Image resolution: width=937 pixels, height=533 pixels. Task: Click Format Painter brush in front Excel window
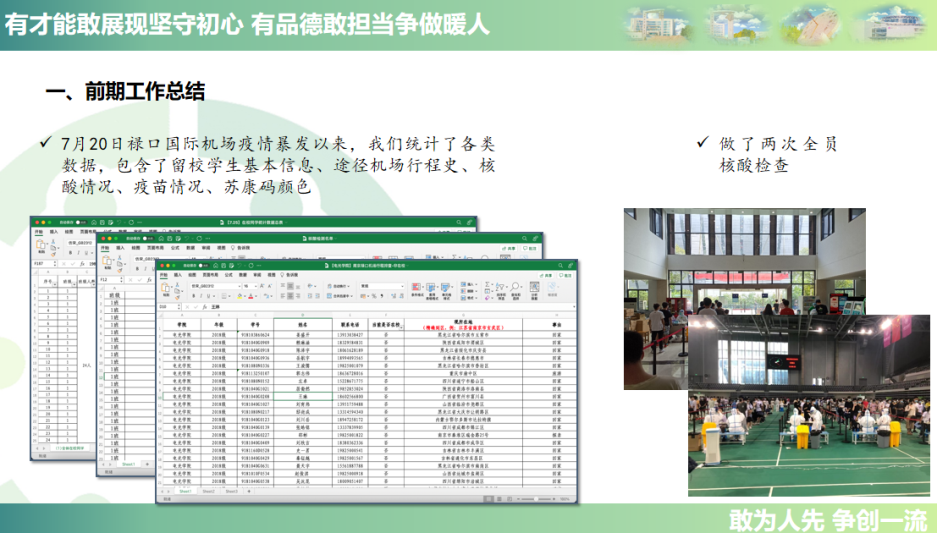tap(177, 297)
